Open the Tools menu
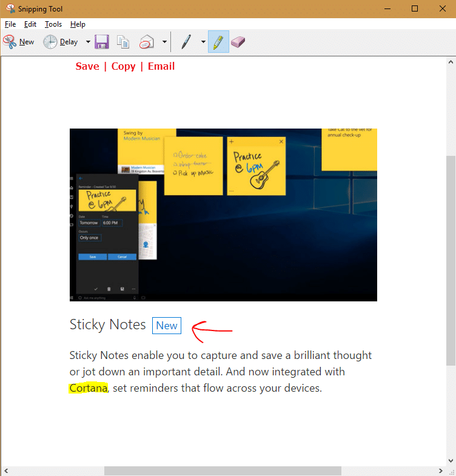This screenshot has width=456, height=476. (x=53, y=24)
